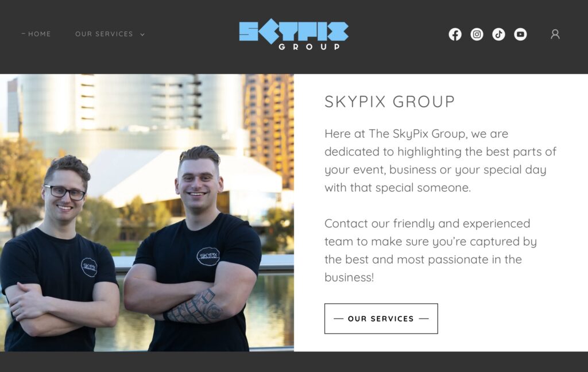Screen dimensions: 588x372
Task: Open the user account icon
Action: (x=555, y=34)
